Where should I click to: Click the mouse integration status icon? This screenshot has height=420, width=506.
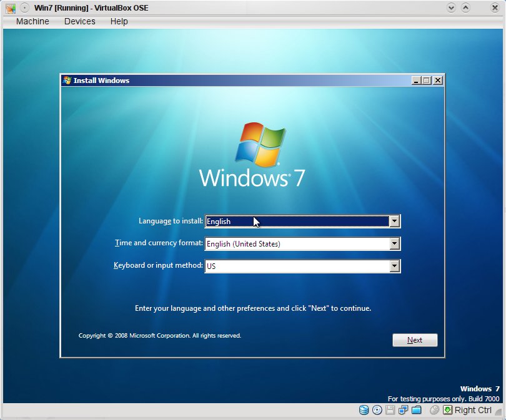point(434,410)
